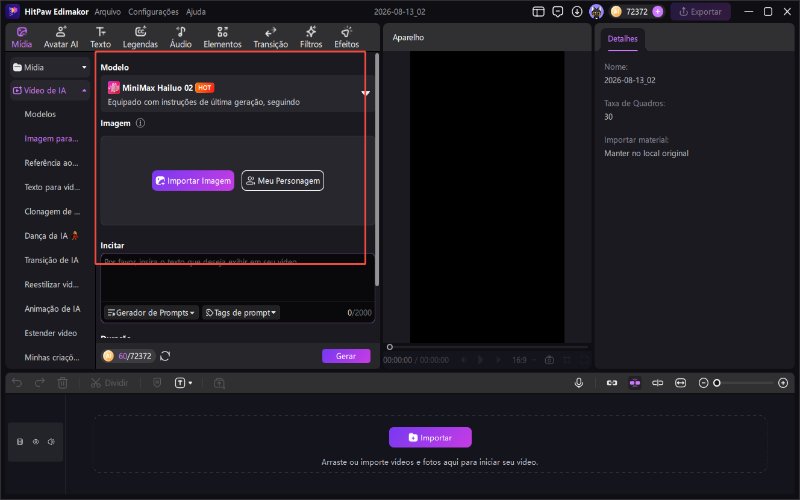Toggle the split marker icon in timeline toolbar

657,383
